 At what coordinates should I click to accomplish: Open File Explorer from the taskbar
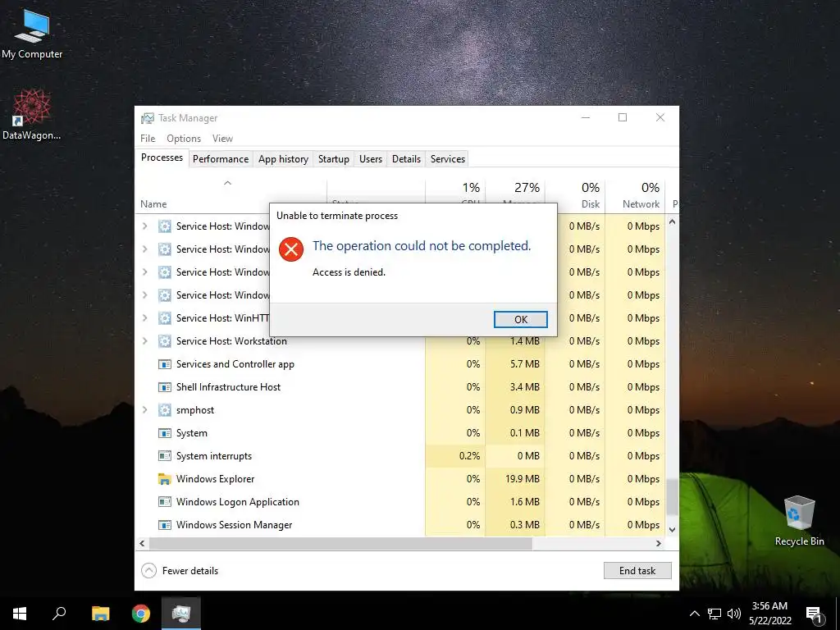tap(100, 614)
